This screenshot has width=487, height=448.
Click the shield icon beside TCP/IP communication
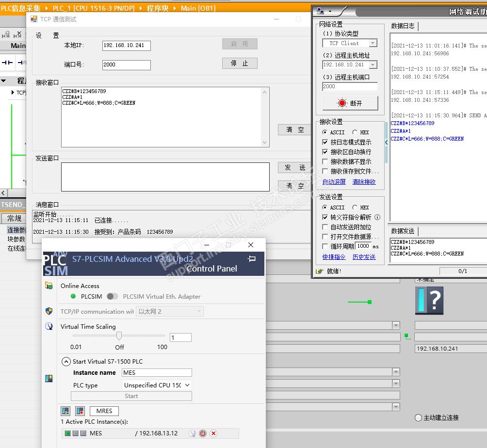point(49,311)
